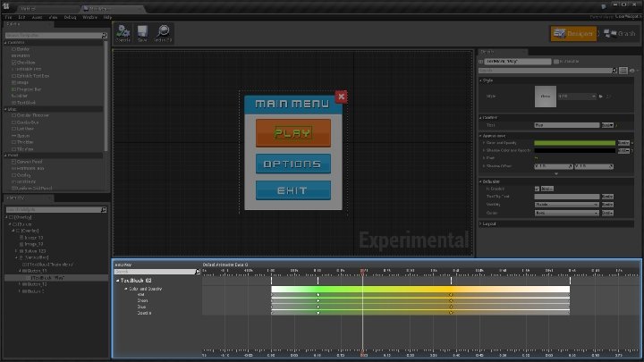This screenshot has height=362, width=644.
Task: Expand the Layout section in Details
Action: 480,224
